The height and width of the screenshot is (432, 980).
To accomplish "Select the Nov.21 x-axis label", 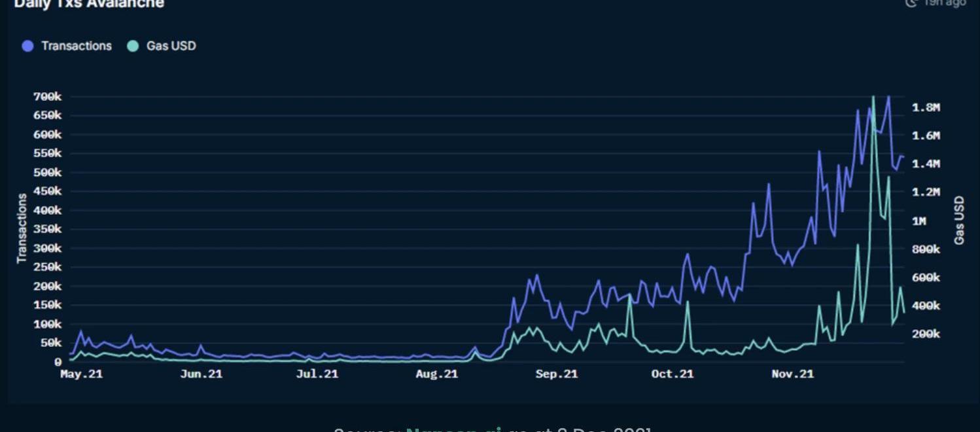I will coord(792,374).
